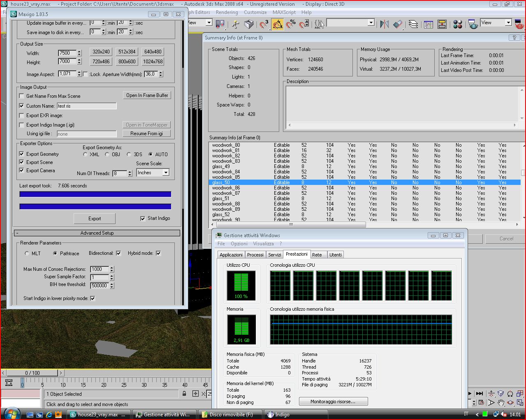Select the Manipulate tool icon
The height and width of the screenshot is (420, 526).
coord(236,24)
